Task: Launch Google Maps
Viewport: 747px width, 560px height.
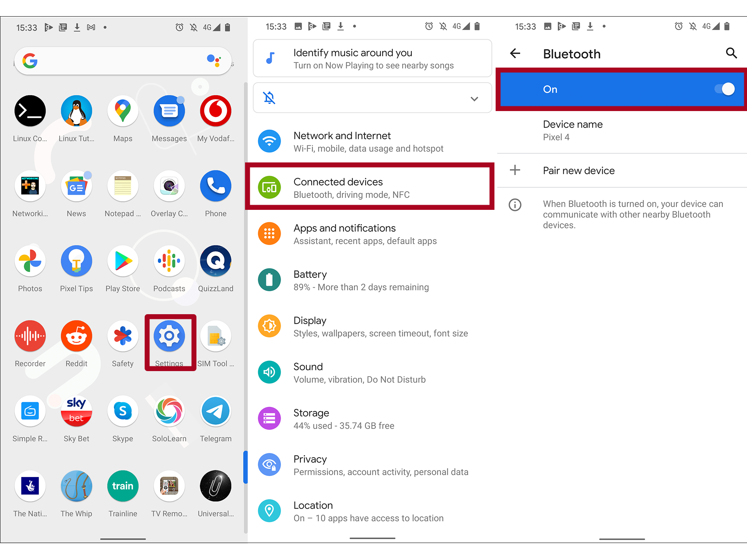Action: [x=123, y=111]
